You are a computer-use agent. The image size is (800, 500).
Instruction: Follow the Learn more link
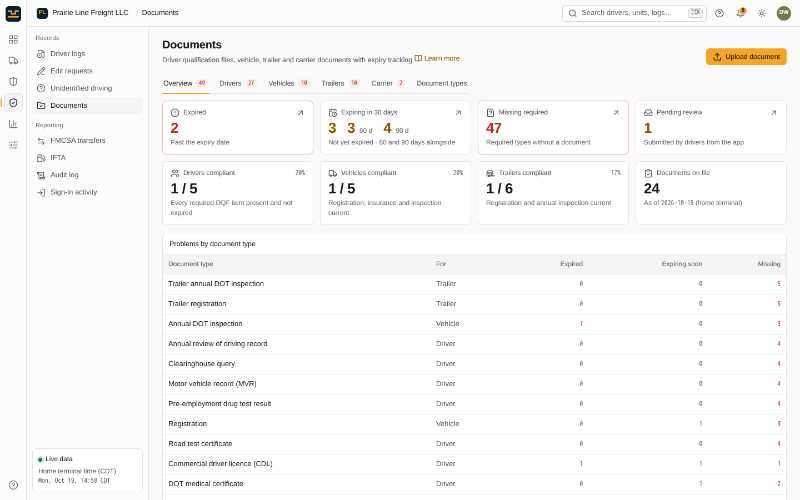coord(437,59)
